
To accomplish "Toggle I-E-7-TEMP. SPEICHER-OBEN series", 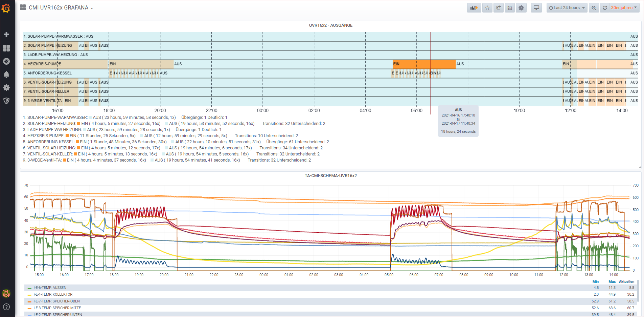I will (57, 301).
